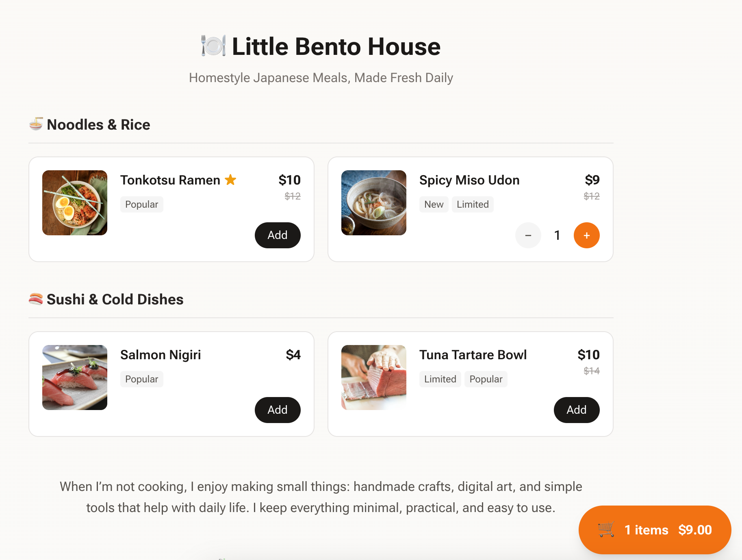742x560 pixels.
Task: Click the plate icon beside Little Bento House
Action: [213, 46]
